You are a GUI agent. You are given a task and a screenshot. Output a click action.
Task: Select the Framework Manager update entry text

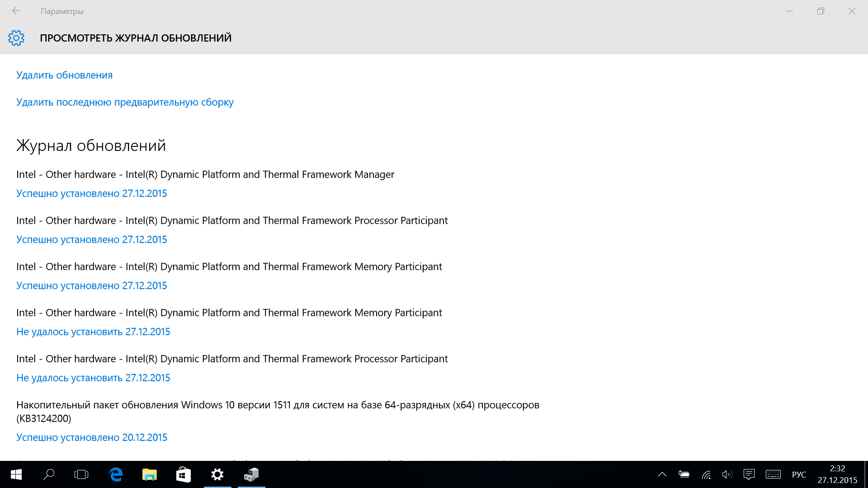tap(205, 174)
